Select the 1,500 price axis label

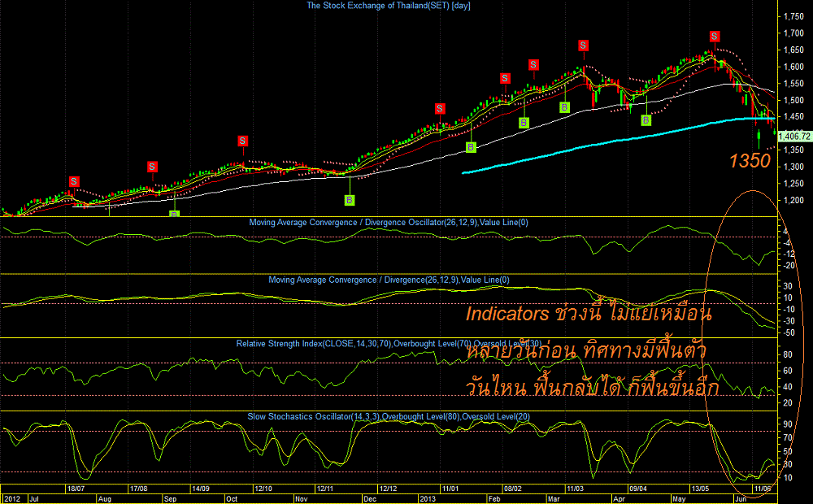[793, 100]
